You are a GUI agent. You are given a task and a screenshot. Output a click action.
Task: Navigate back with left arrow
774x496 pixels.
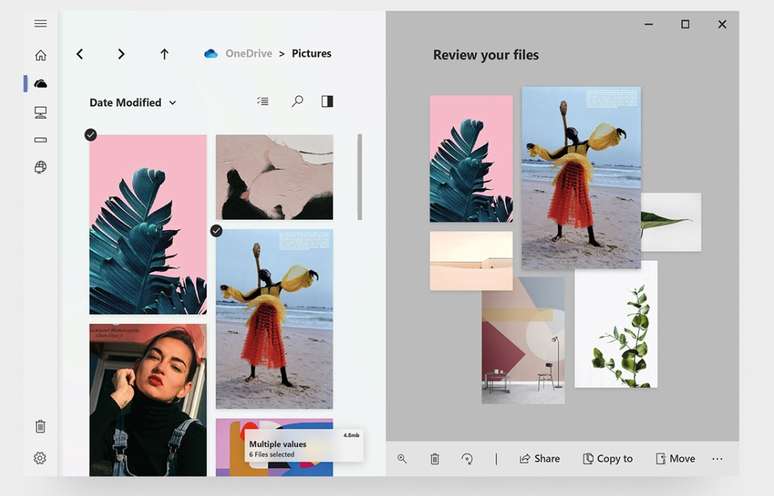tap(80, 54)
